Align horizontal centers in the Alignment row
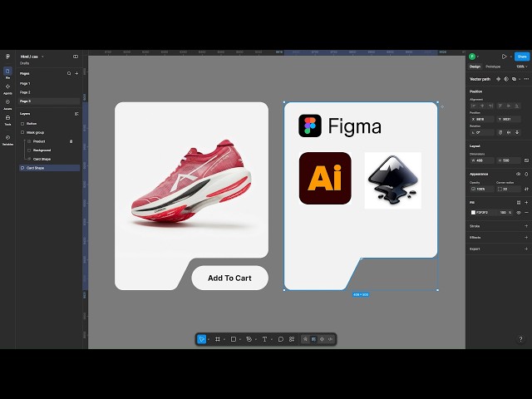Image resolution: width=532 pixels, height=399 pixels. click(x=482, y=106)
